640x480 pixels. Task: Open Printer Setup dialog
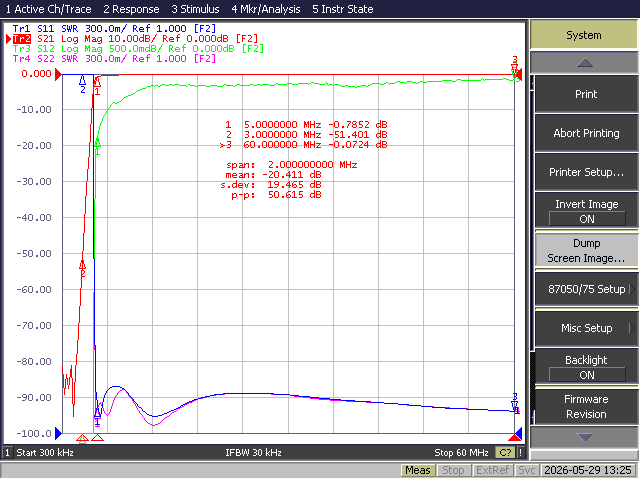586,172
